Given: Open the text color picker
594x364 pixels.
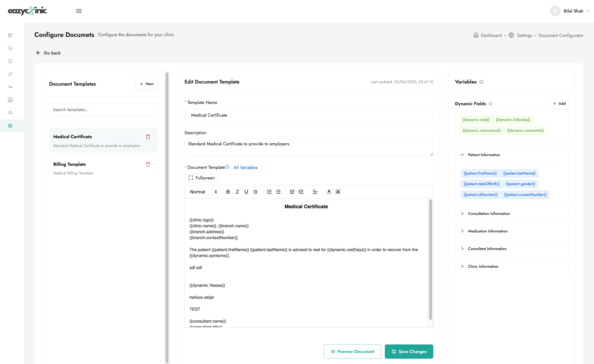Looking at the screenshot, I should pyautogui.click(x=329, y=192).
